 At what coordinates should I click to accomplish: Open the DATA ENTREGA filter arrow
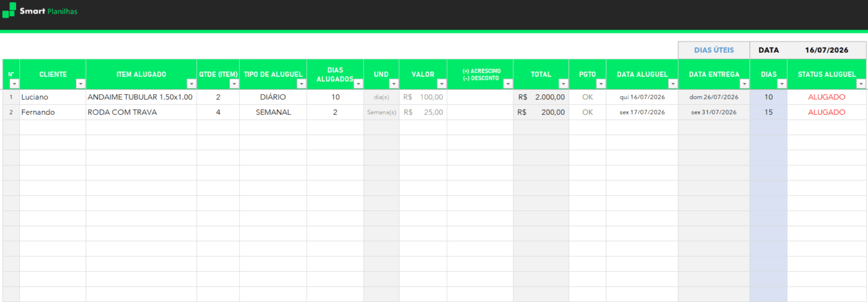coord(744,84)
